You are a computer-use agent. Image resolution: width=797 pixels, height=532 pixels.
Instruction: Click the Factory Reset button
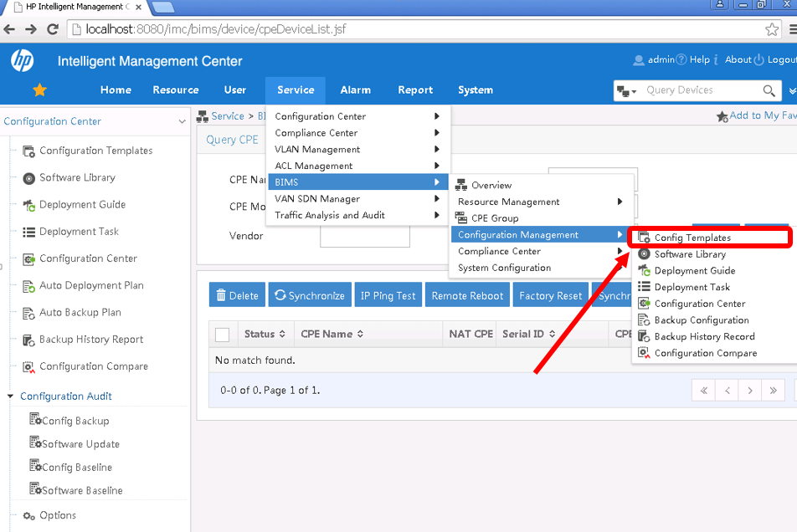[x=551, y=295]
